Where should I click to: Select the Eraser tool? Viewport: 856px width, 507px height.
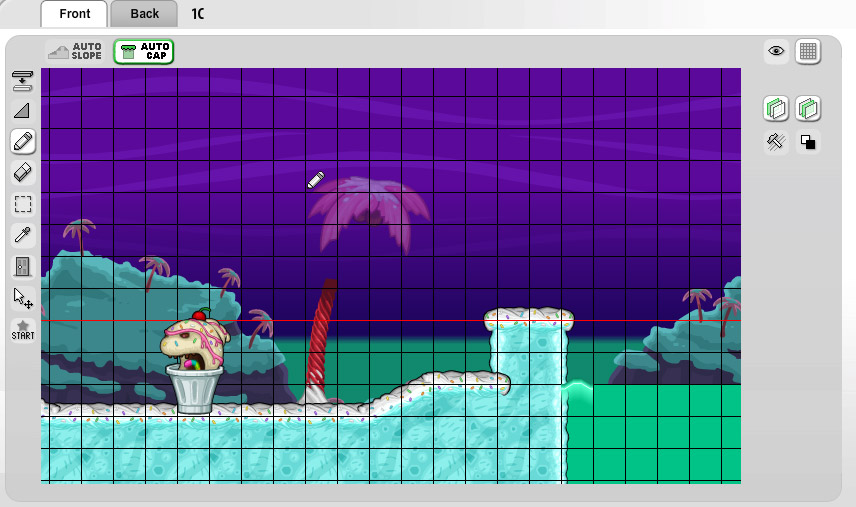click(x=22, y=173)
